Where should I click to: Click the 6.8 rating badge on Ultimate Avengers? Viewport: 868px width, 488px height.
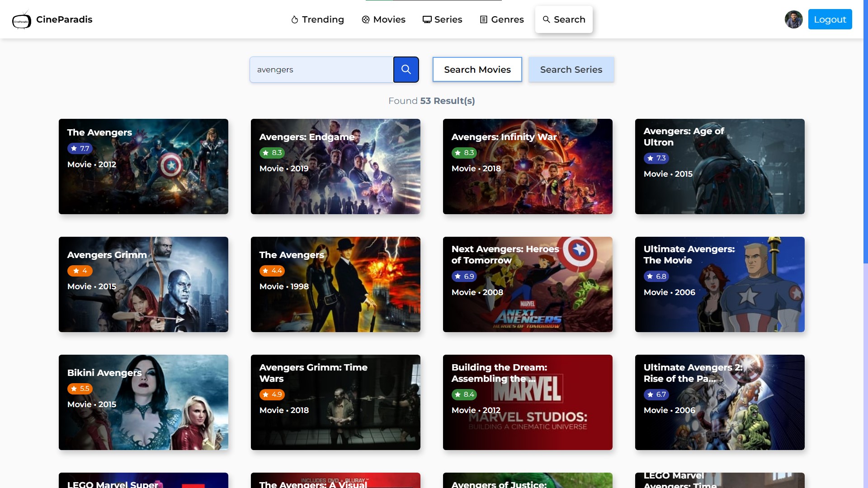click(x=656, y=276)
